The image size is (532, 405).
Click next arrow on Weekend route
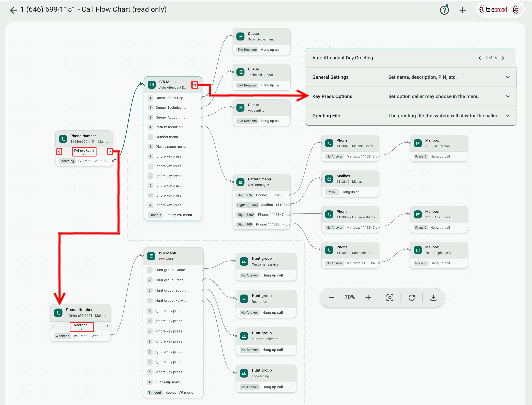[107, 326]
